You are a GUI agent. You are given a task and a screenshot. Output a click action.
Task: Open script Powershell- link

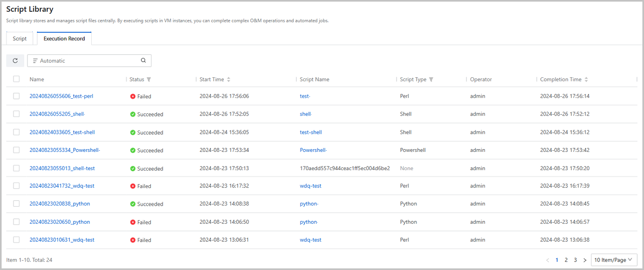[x=313, y=150]
